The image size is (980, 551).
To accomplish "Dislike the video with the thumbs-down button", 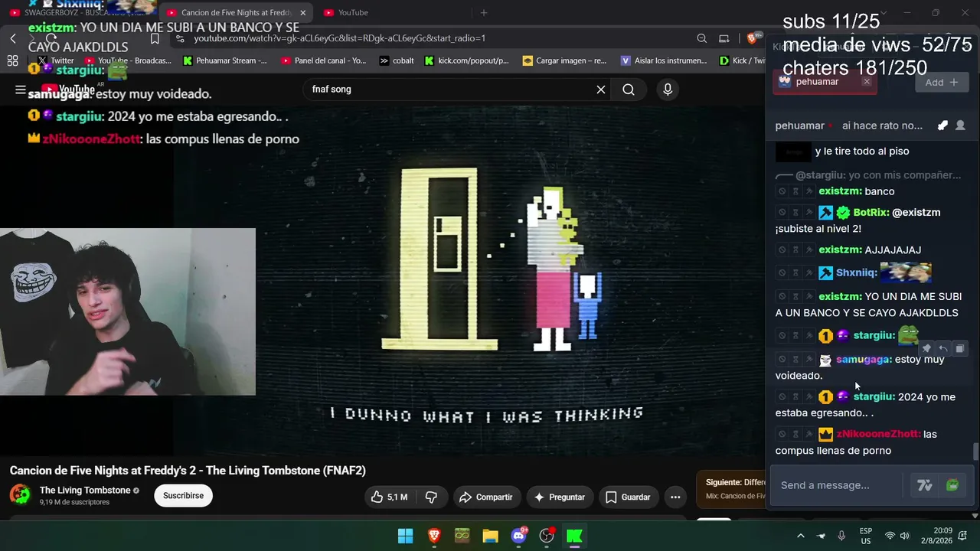I will tap(431, 497).
